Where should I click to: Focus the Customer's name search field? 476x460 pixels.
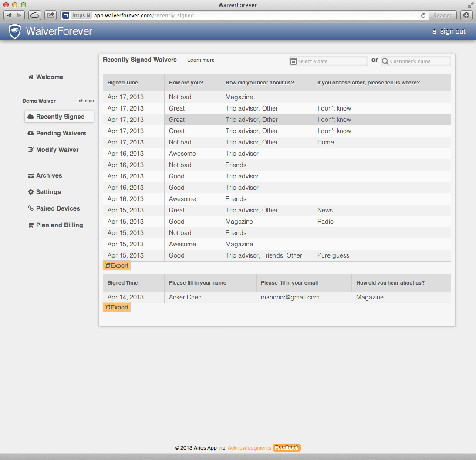[x=416, y=61]
